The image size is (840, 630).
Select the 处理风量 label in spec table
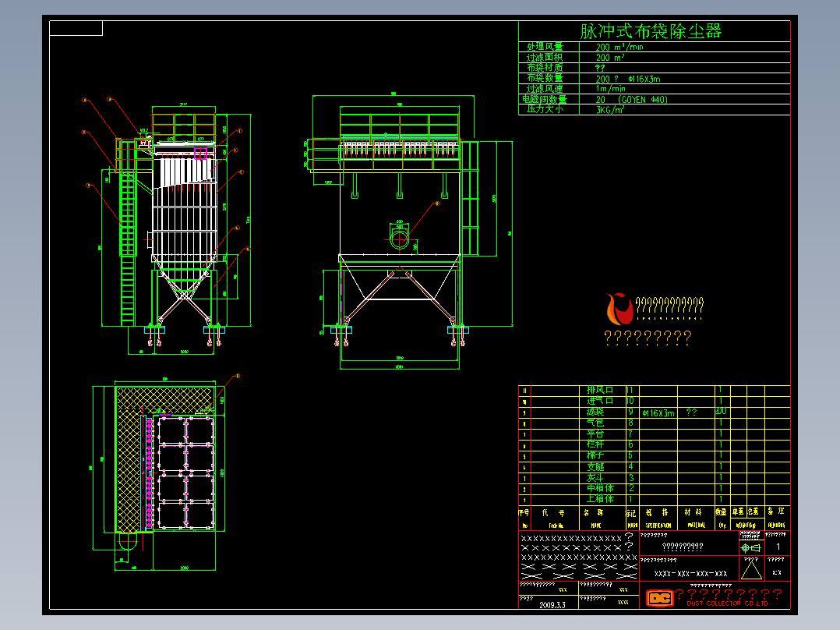coord(545,47)
